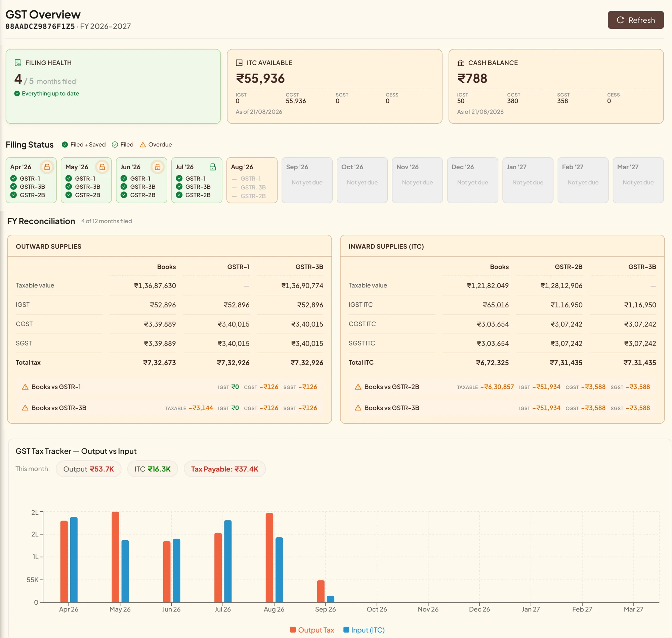Click the May 26 orange output bar
Image resolution: width=672 pixels, height=638 pixels.
(115, 557)
